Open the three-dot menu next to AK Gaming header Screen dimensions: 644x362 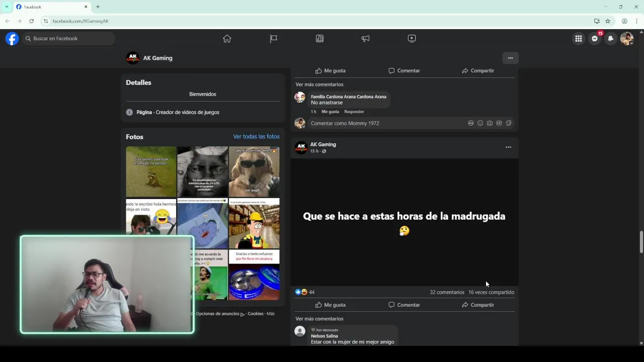coord(510,58)
